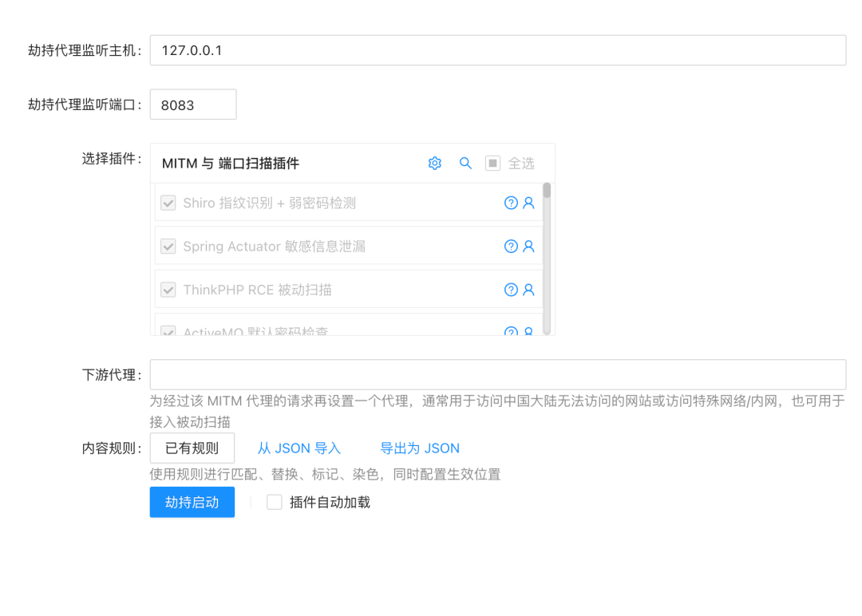The image size is (862, 616).
Task: Focus the 劫持代理监听主机 host field
Action: point(497,50)
